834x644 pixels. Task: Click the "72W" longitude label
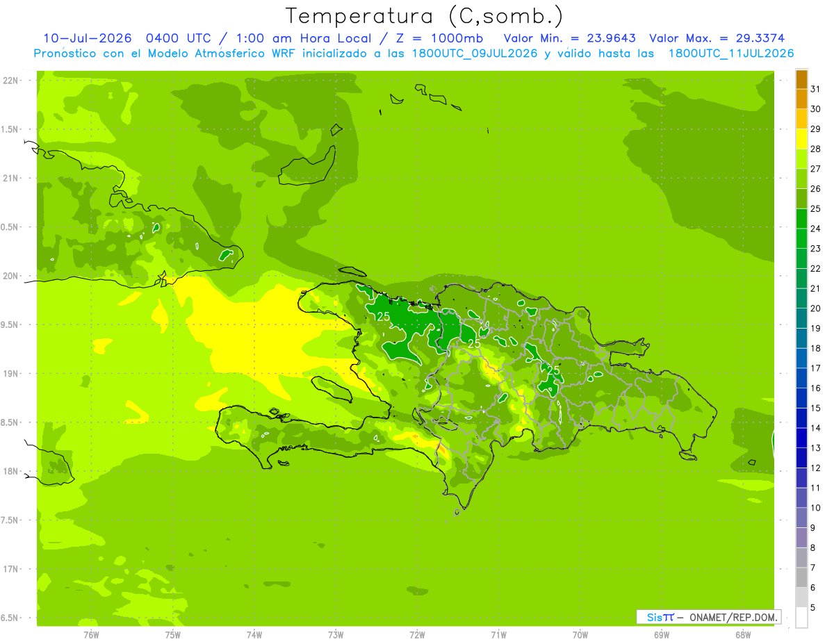coord(417,634)
